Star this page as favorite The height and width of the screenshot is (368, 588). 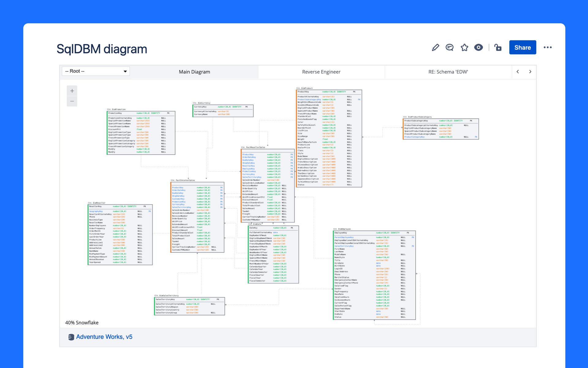pos(464,48)
